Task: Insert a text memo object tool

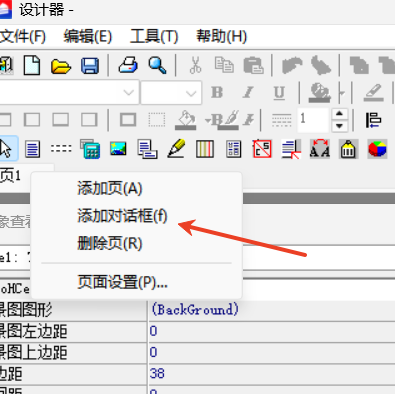Action: pos(33,149)
